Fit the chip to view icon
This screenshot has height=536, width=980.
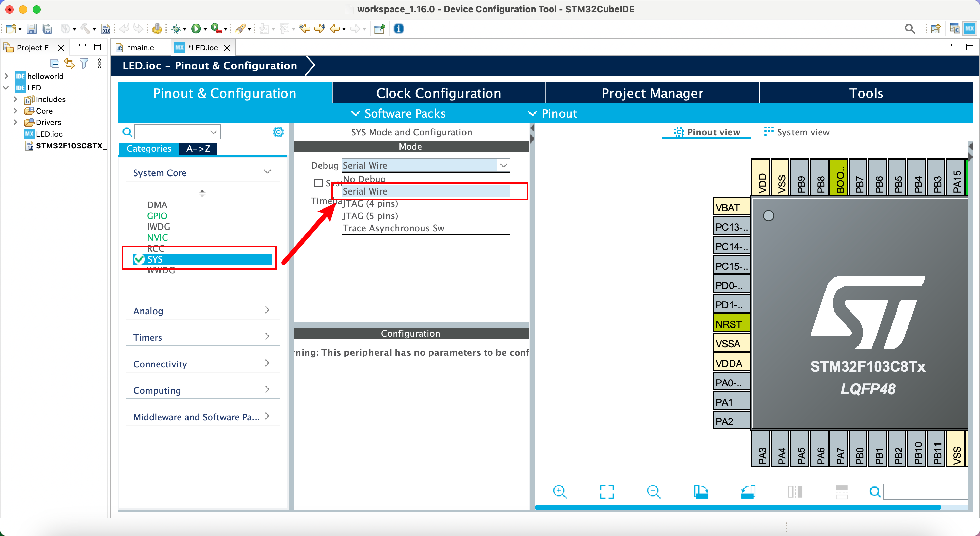coord(607,491)
